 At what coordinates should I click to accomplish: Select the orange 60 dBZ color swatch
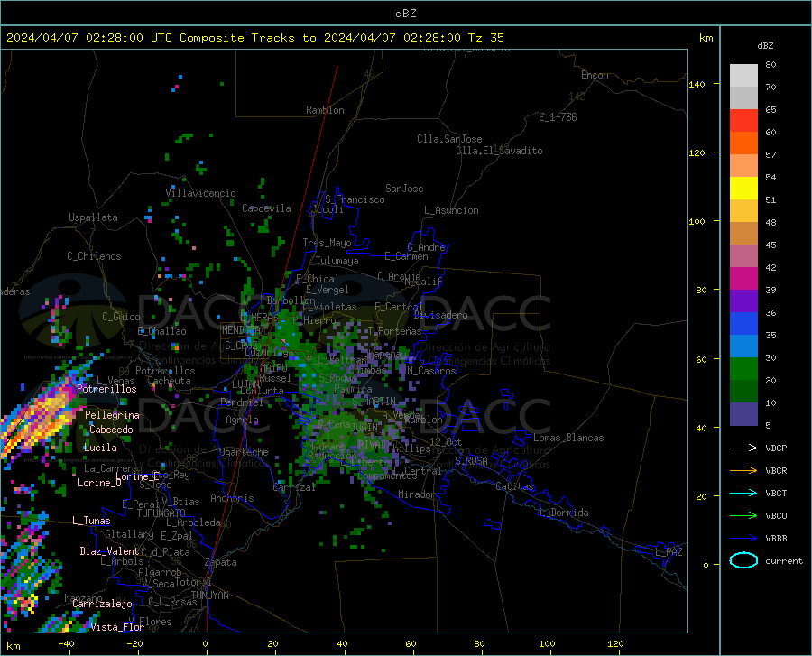pyautogui.click(x=743, y=143)
